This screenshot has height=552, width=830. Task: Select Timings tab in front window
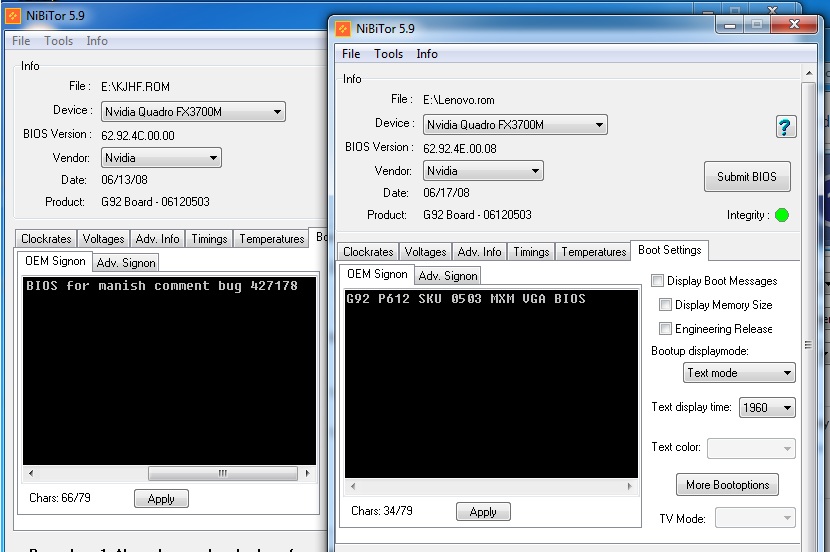pos(531,252)
